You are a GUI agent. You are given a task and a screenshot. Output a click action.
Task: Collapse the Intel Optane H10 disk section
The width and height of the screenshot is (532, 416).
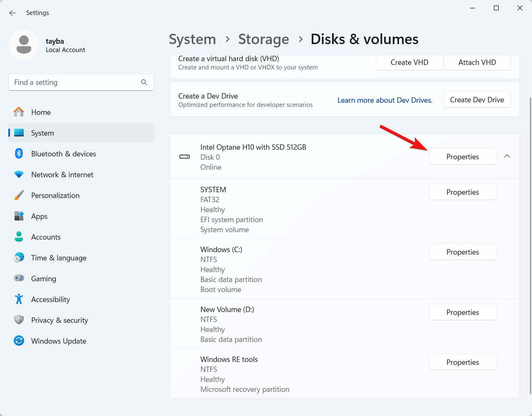pos(507,156)
